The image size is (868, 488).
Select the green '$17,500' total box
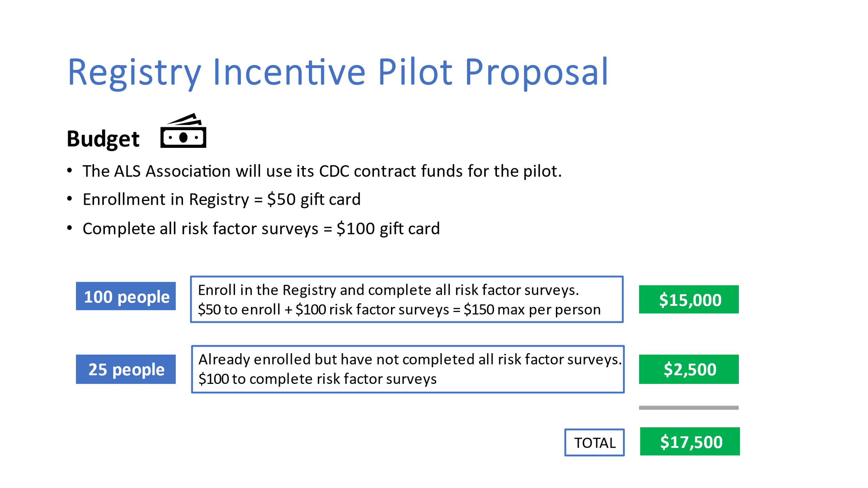690,441
